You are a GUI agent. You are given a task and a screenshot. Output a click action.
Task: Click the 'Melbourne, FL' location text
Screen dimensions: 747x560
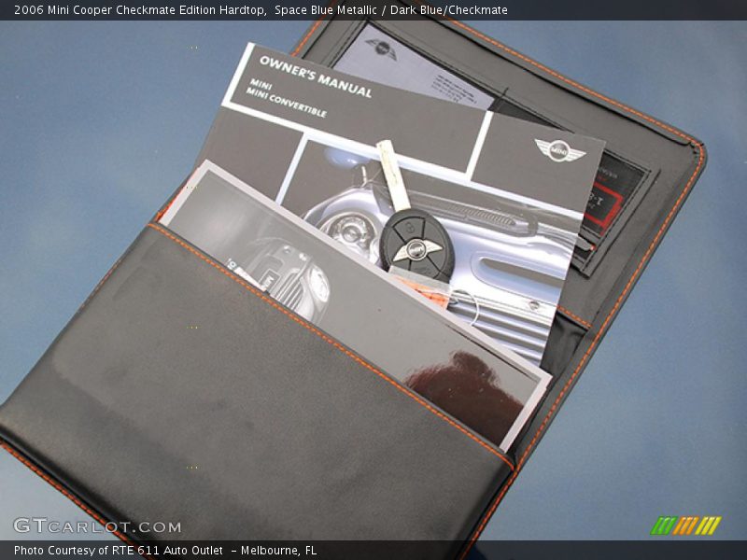(278, 551)
